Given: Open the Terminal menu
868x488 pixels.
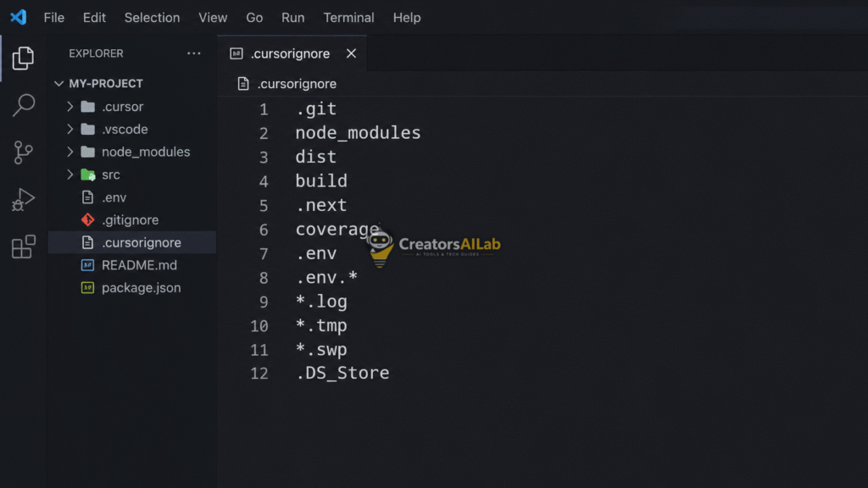Looking at the screenshot, I should pos(348,18).
